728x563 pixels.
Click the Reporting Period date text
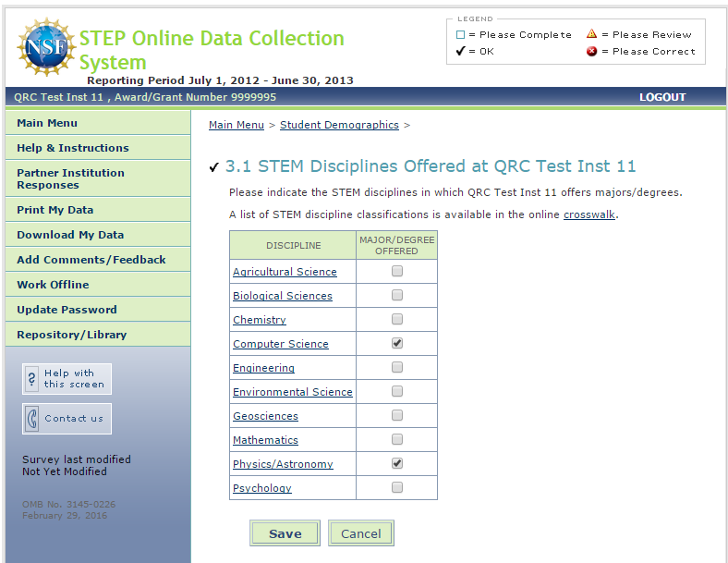220,80
